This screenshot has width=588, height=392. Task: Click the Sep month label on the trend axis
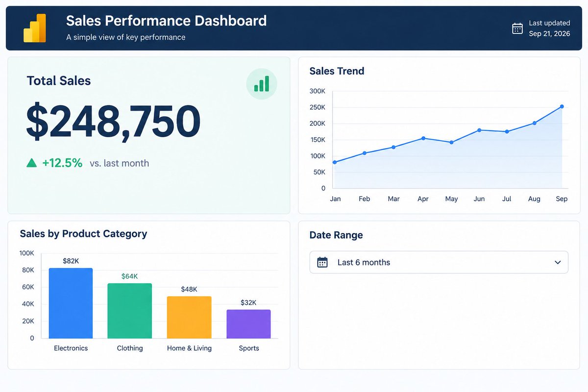pos(562,199)
